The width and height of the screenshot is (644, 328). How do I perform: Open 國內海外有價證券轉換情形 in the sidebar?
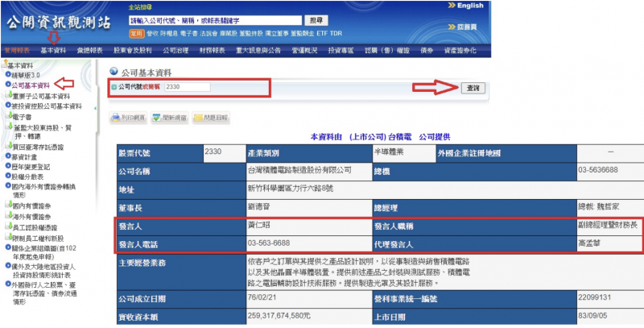tap(43, 190)
